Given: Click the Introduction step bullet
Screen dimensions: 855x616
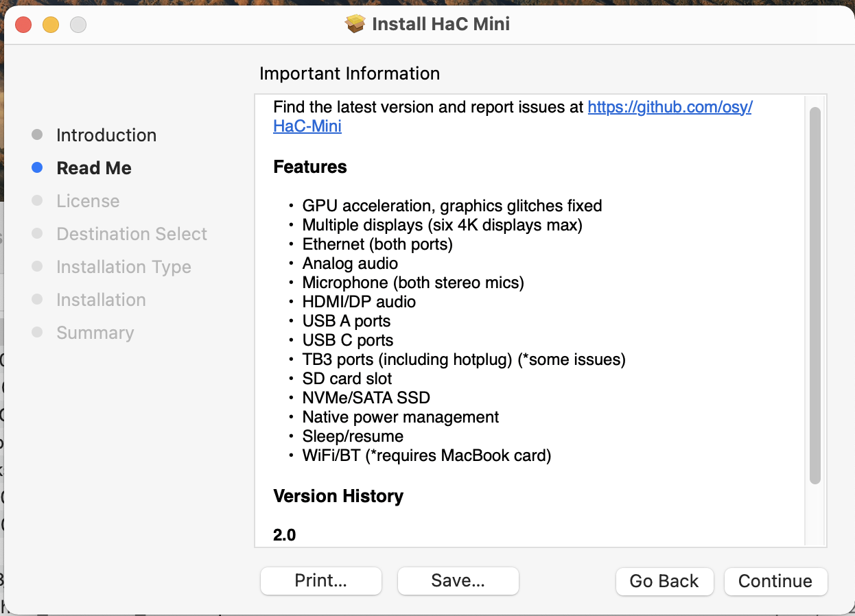Looking at the screenshot, I should tap(38, 135).
